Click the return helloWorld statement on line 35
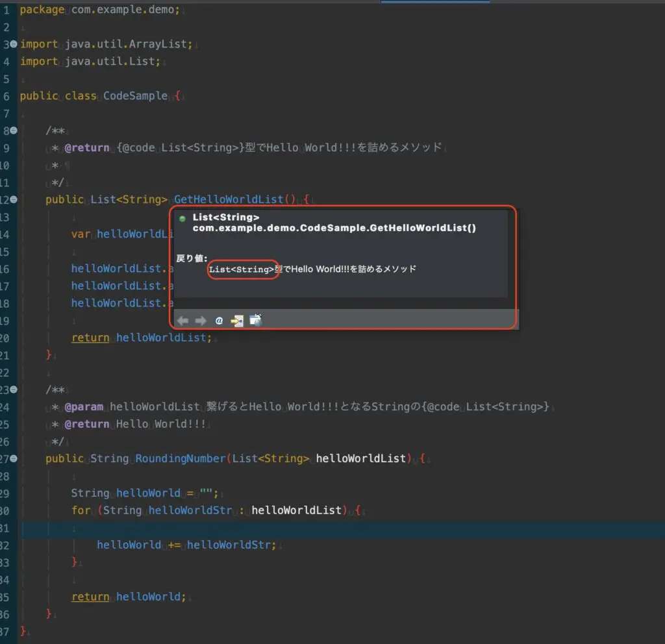 tap(127, 596)
